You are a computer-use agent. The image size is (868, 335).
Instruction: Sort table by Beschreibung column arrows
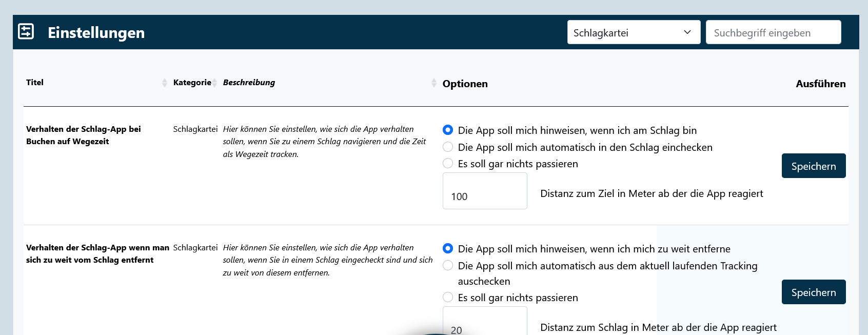[x=433, y=83]
